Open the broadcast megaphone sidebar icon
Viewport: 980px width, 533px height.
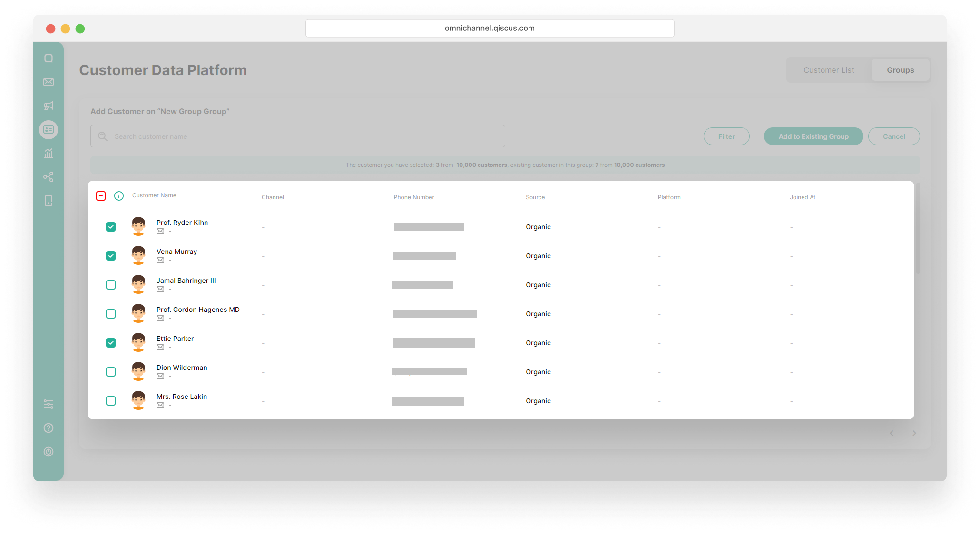click(x=49, y=106)
